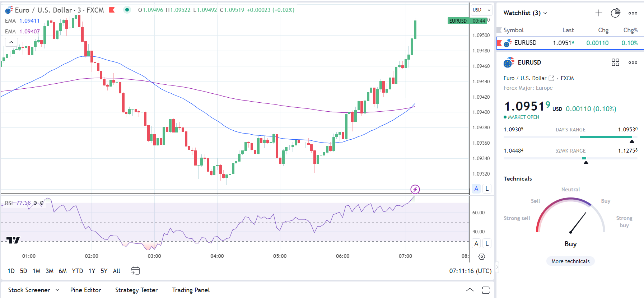Select the 1M time range
Screen dimensions: 644x298
36,271
